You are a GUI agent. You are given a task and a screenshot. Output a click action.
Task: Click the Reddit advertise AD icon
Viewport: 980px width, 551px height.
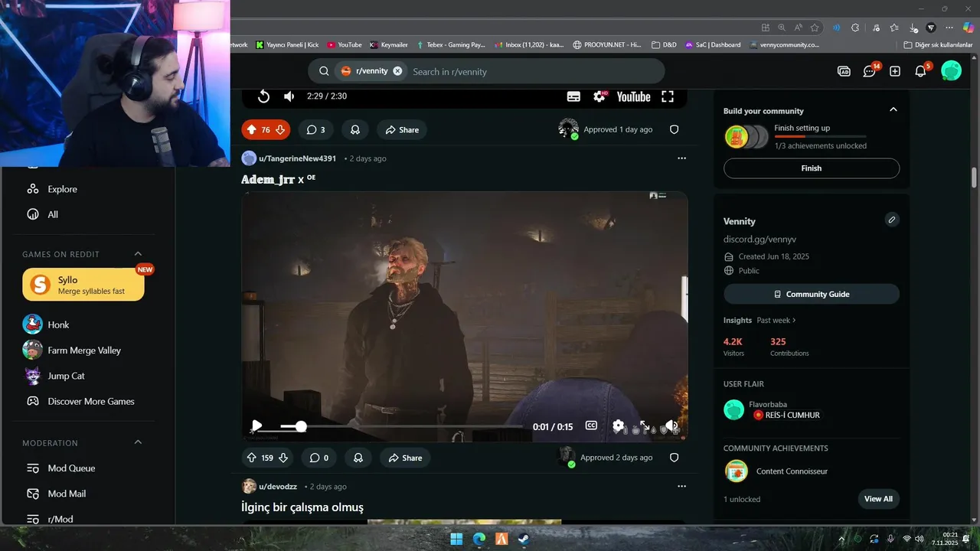click(844, 71)
